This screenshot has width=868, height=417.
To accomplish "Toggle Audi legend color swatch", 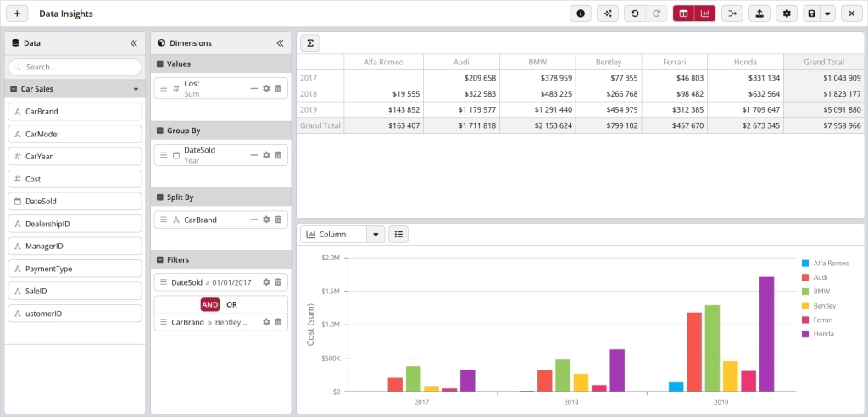I will click(x=805, y=277).
